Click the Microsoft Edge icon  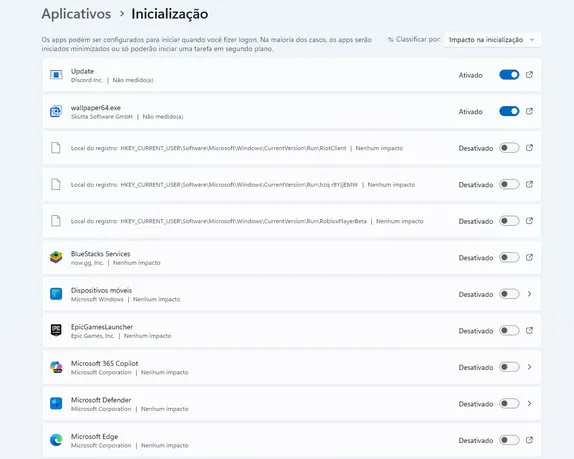point(56,440)
